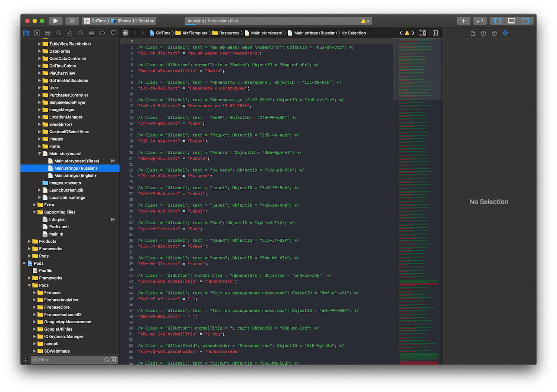This screenshot has height=392, width=557.
Task: Open the related items grid menu
Action: pyautogui.click(x=125, y=33)
